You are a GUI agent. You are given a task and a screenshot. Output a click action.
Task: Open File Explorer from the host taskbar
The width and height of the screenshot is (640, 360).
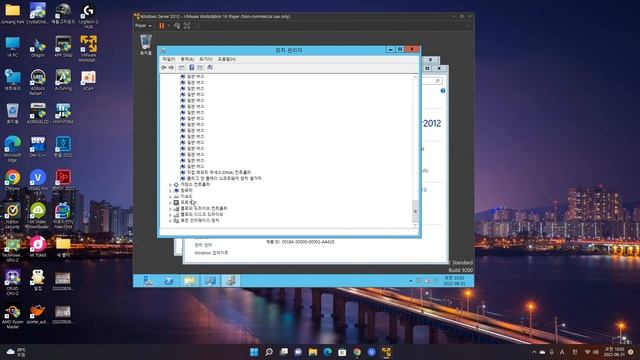(313, 352)
